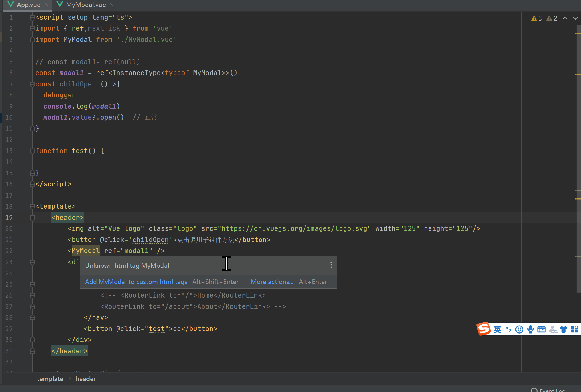
Task: Toggle 英 Chinese/English input mode
Action: [497, 329]
